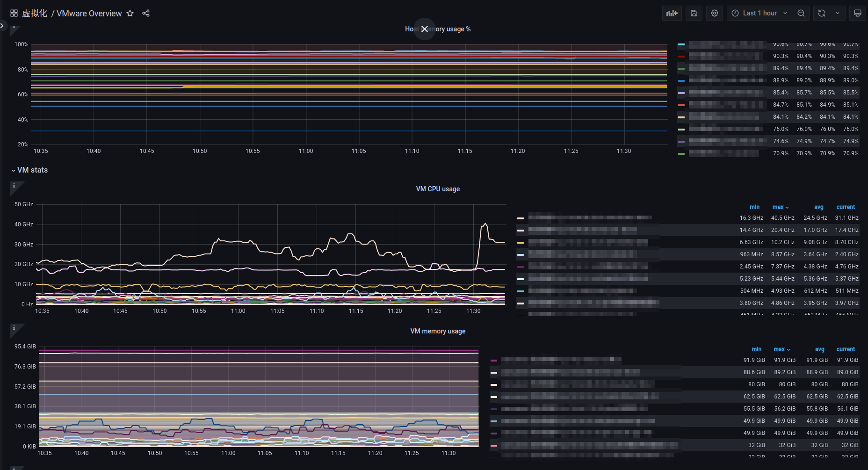Sort VM memory usage legend by max
This screenshot has width=868, height=470.
(x=782, y=349)
